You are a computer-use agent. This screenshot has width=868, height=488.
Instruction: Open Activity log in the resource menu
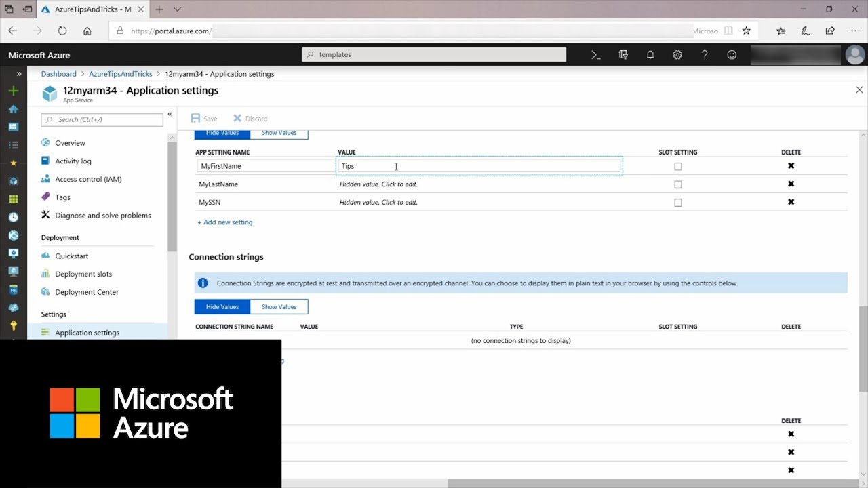tap(73, 161)
